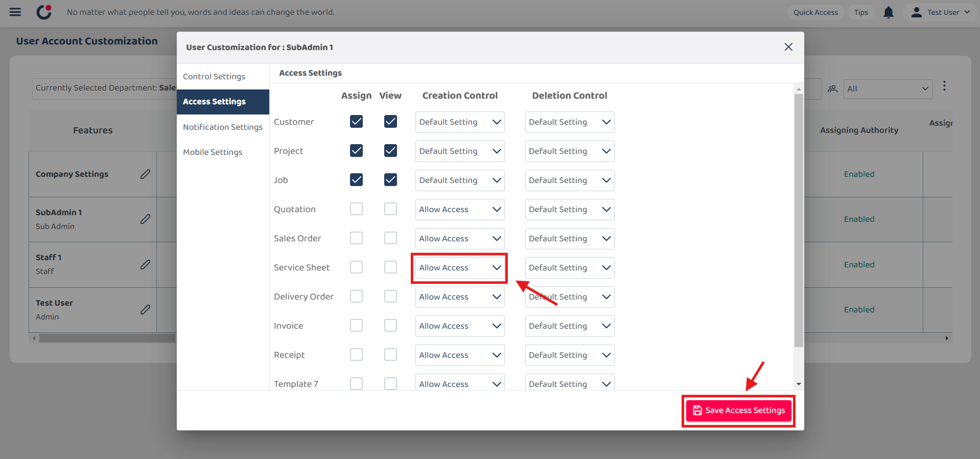980x459 pixels.
Task: Open Quick Access
Action: click(x=815, y=12)
